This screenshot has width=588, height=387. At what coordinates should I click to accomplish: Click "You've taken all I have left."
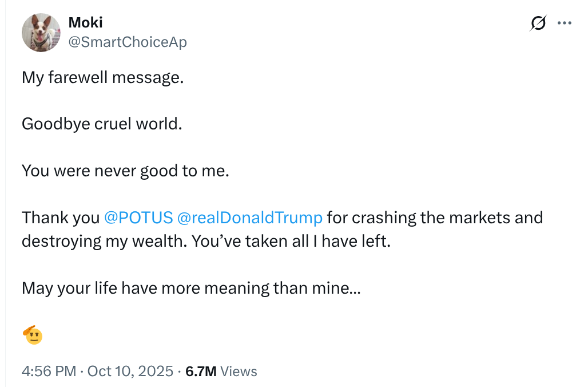point(291,241)
